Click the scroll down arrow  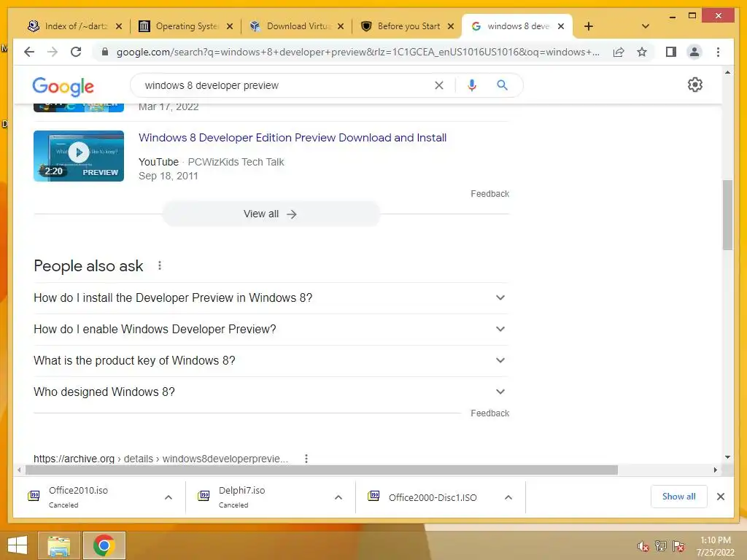pos(727,457)
